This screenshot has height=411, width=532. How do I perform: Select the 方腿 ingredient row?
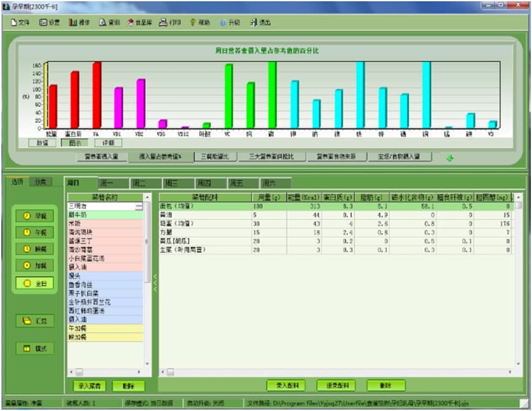[x=336, y=232]
